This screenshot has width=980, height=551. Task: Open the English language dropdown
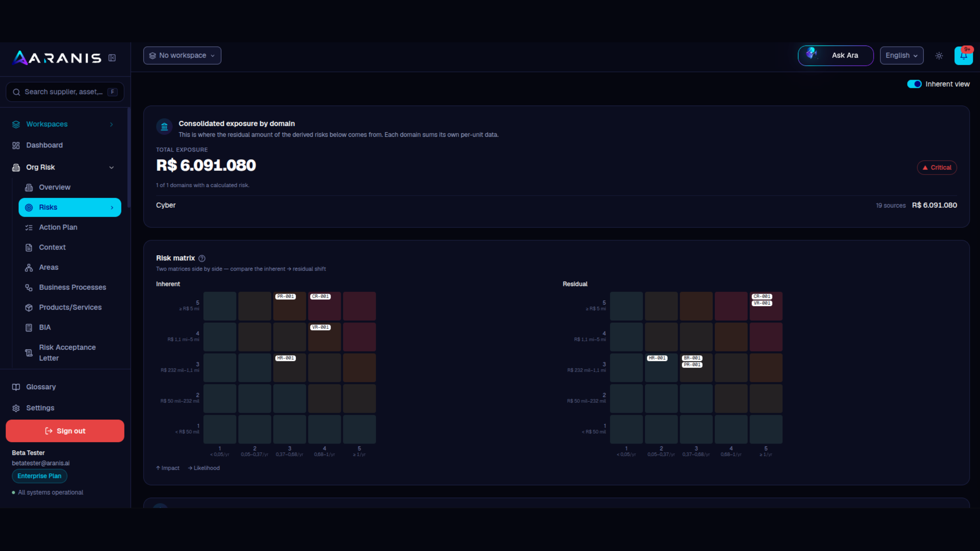(902, 55)
